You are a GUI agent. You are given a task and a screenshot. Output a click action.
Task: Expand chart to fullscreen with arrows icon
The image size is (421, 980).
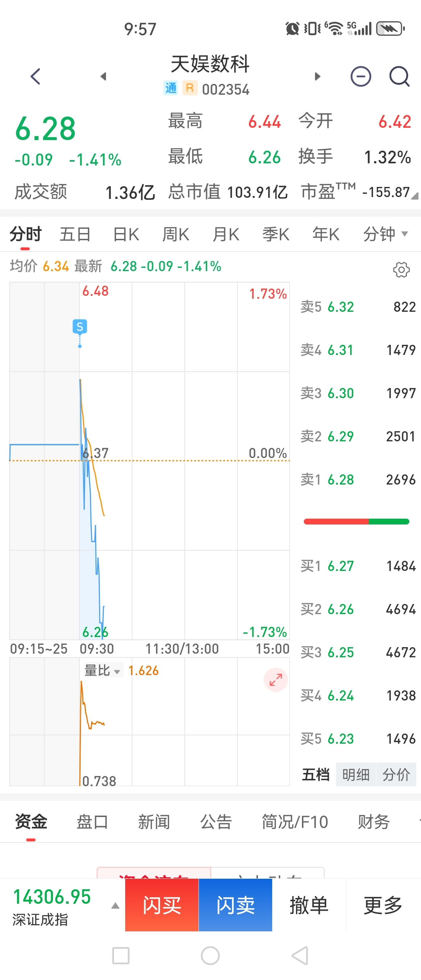pos(275,680)
